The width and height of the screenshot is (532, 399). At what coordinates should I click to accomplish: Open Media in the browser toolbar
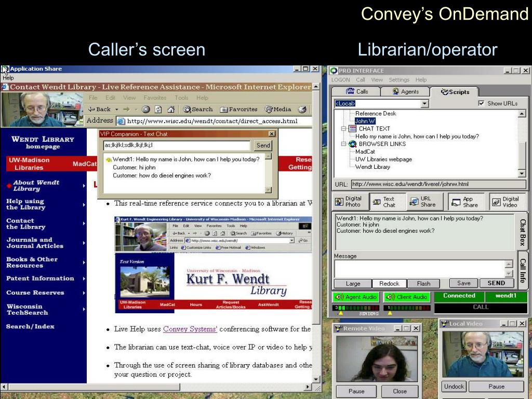point(278,109)
